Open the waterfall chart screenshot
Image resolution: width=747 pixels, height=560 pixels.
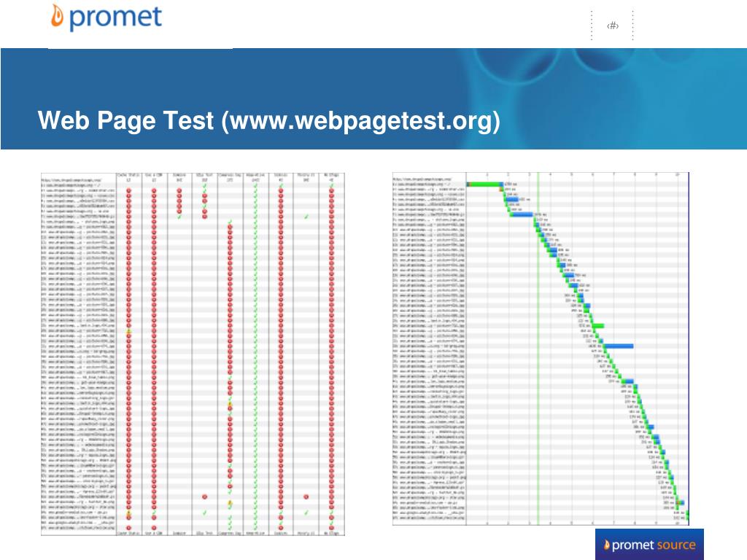(541, 349)
